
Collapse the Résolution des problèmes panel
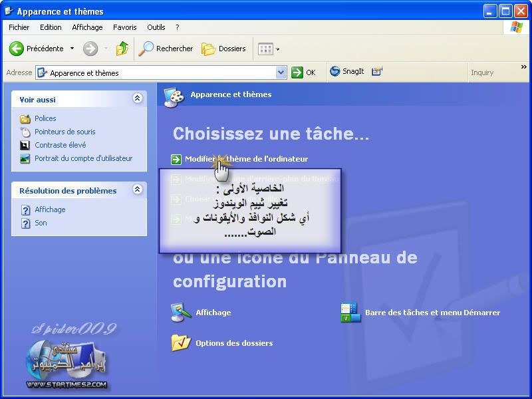(x=137, y=190)
